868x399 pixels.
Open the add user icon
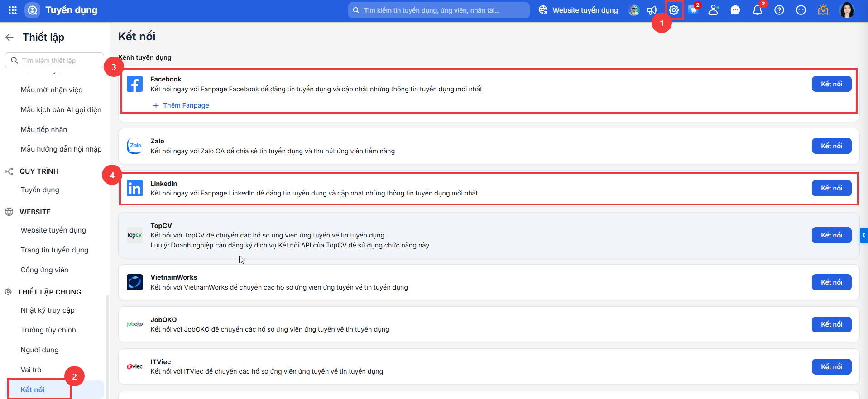pyautogui.click(x=714, y=10)
